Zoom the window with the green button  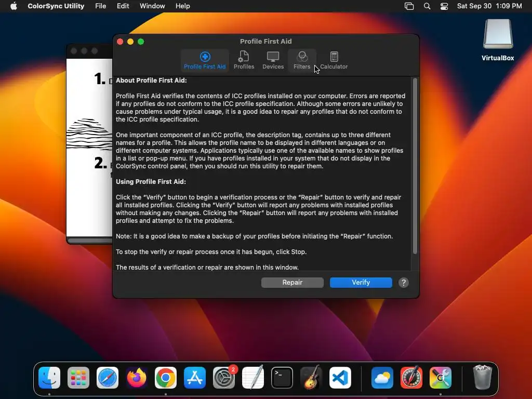tap(141, 42)
